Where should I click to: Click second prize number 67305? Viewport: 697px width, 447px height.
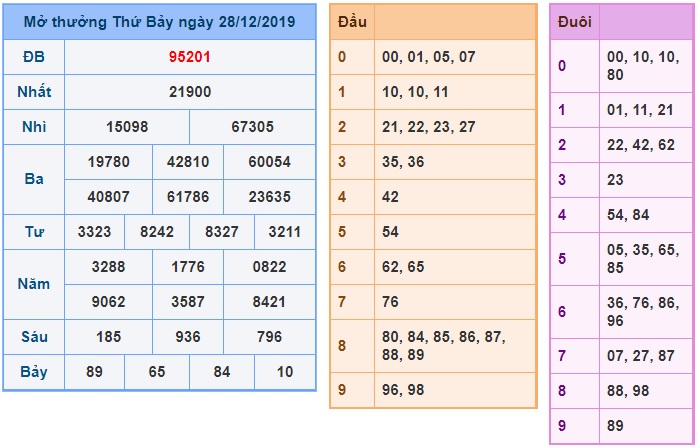point(252,127)
